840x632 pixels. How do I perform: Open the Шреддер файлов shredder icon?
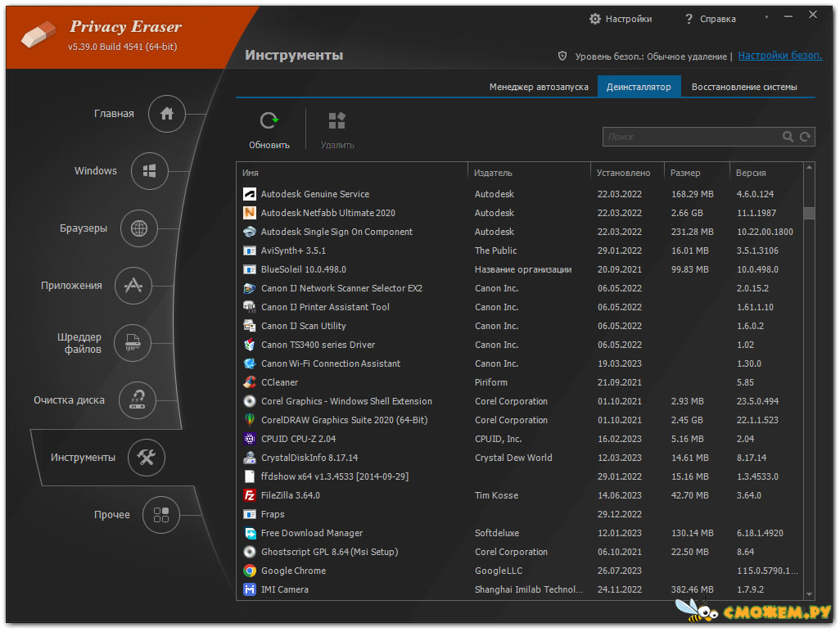(x=133, y=343)
